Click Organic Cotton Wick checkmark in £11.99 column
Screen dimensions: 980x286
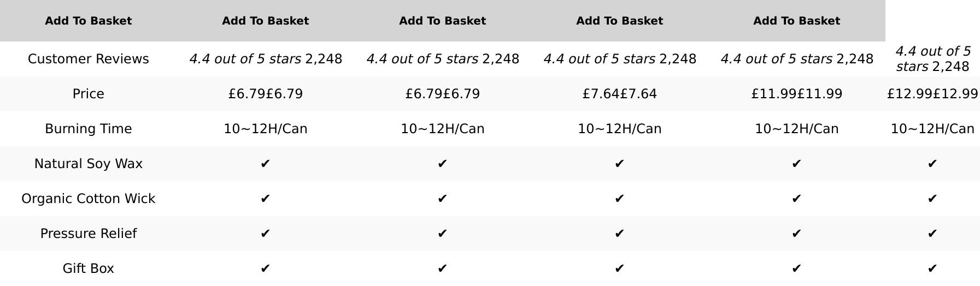796,199
